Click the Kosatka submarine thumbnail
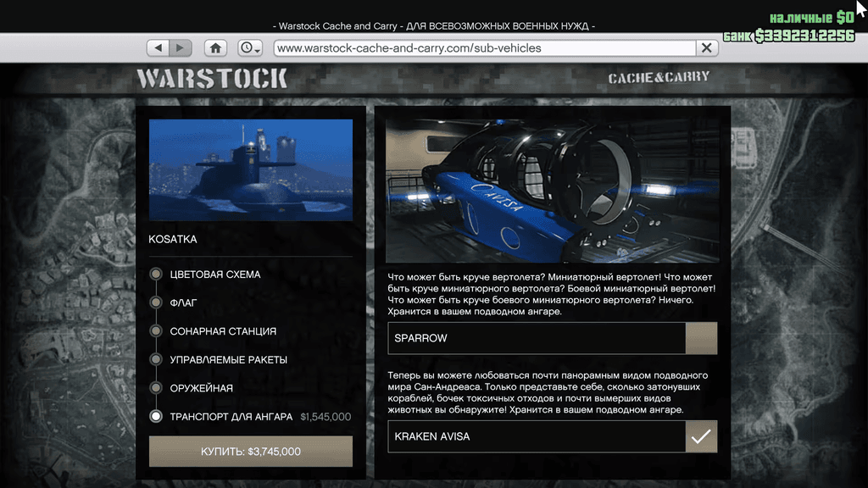The image size is (868, 488). coord(251,170)
